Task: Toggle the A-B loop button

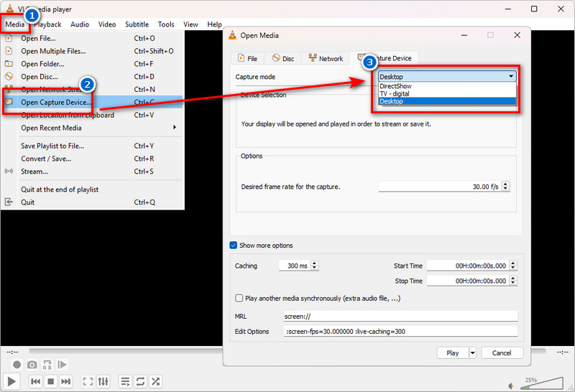Action: tap(47, 365)
